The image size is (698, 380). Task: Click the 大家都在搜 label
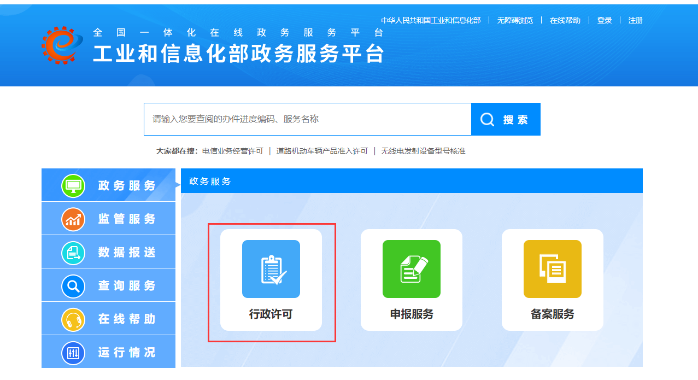177,151
